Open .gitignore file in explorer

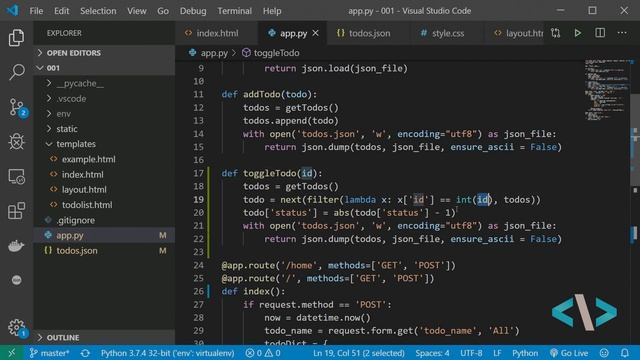104,220
